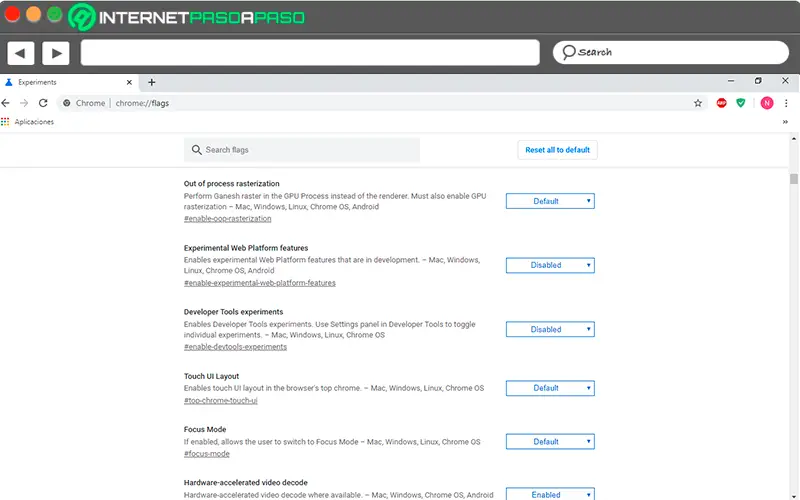The height and width of the screenshot is (500, 800).
Task: Open the Adblock Plus extension icon
Action: click(722, 103)
